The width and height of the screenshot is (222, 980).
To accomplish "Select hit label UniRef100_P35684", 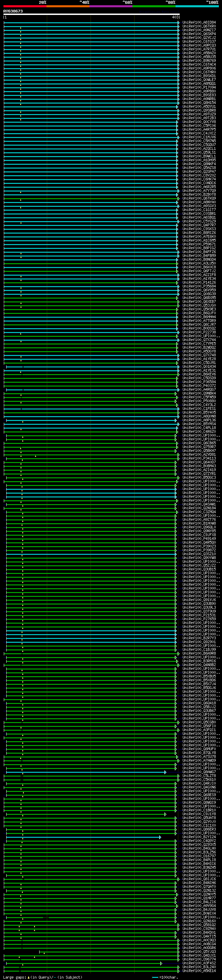I will 199,286.
